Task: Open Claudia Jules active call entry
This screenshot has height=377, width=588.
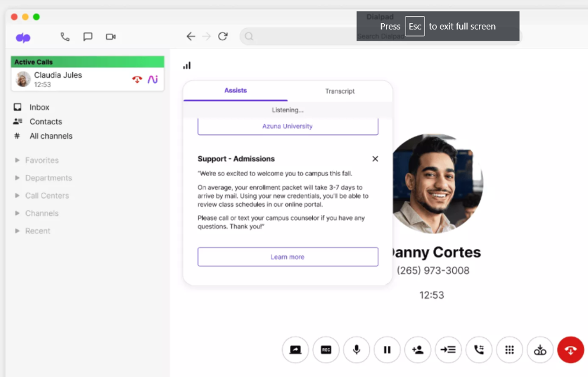Action: pos(87,79)
